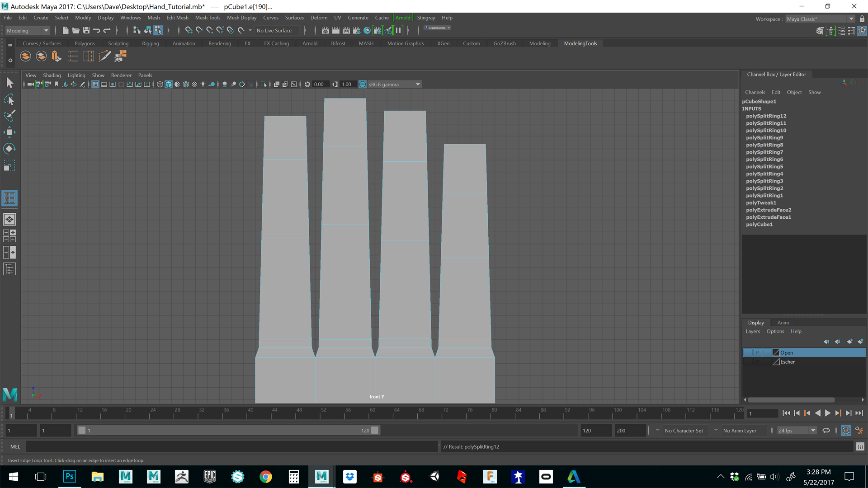Toggle wireframe viewport cube icon

click(160, 84)
